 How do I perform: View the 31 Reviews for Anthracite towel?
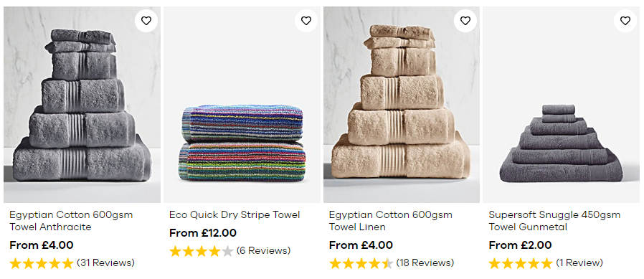[x=105, y=263]
